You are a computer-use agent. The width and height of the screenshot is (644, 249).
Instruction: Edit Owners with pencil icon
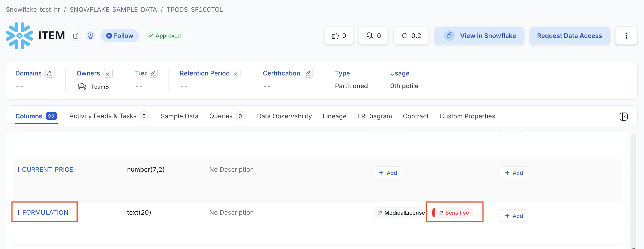point(108,73)
